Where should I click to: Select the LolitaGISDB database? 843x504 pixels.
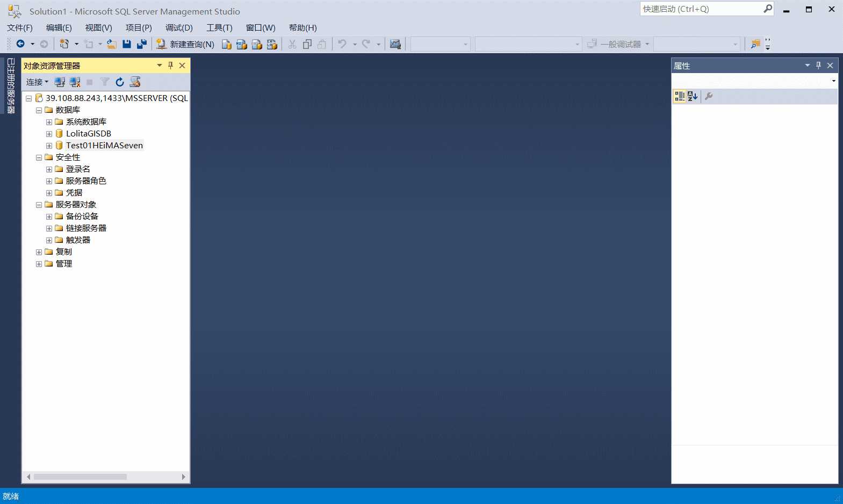click(89, 134)
